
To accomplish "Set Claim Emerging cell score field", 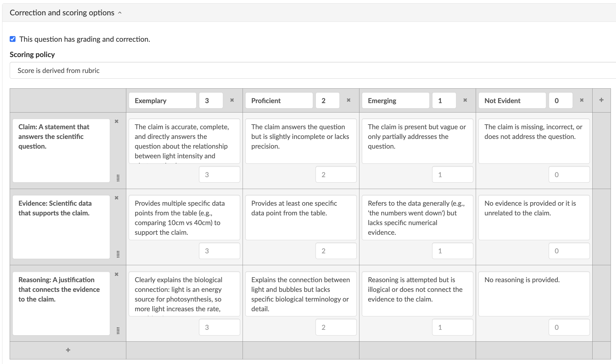I will click(453, 174).
